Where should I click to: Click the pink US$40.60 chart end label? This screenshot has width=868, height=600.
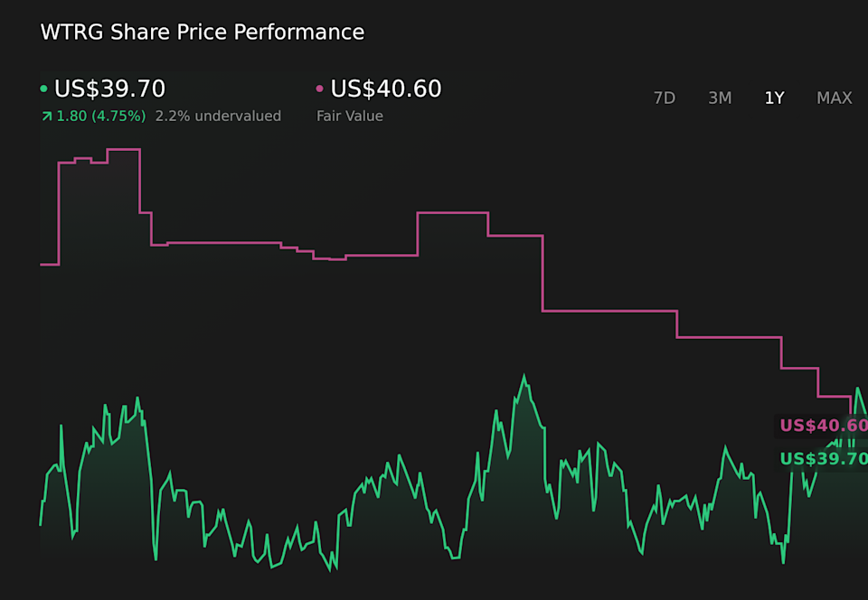click(x=822, y=426)
